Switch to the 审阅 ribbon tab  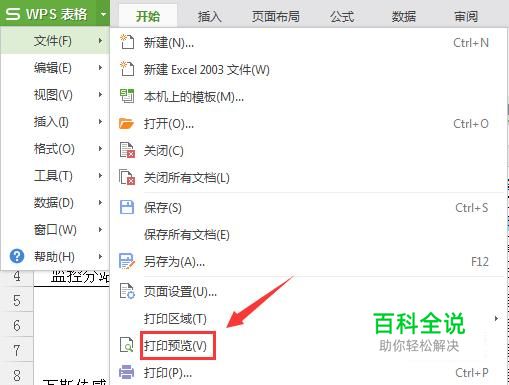coord(466,16)
